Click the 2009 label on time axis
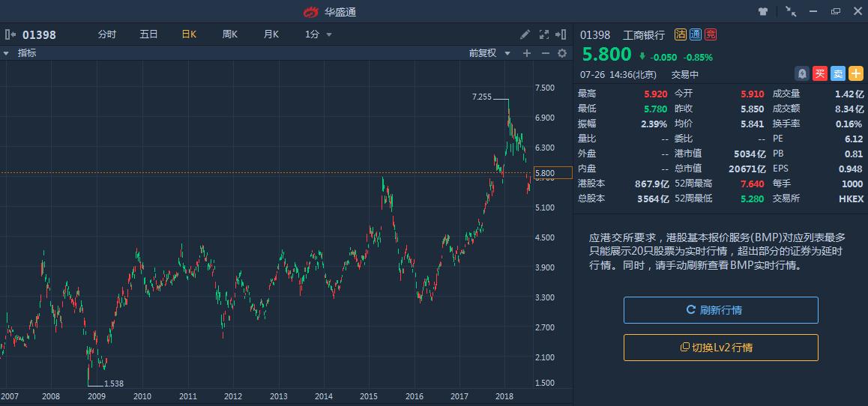 click(x=97, y=396)
